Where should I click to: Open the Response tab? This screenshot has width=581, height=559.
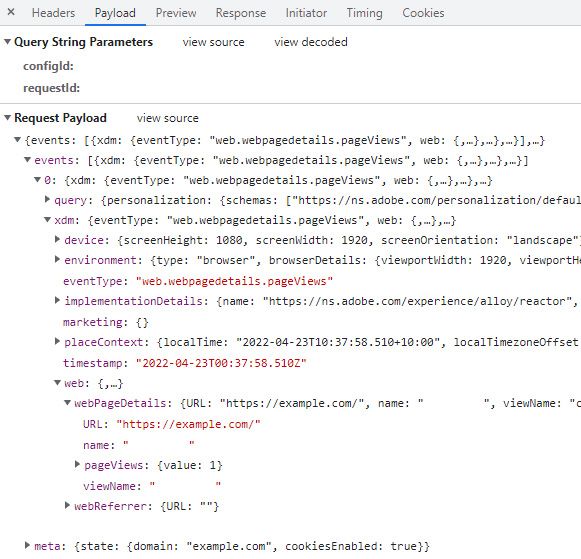(241, 13)
